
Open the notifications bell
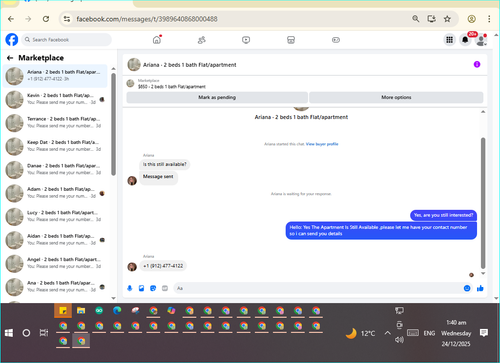pos(465,40)
